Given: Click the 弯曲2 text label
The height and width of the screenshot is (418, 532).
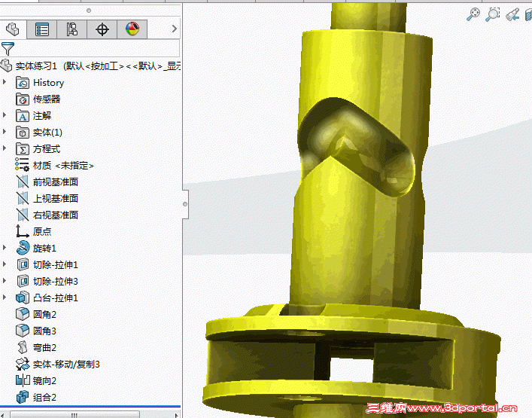Looking at the screenshot, I should pyautogui.click(x=44, y=347).
